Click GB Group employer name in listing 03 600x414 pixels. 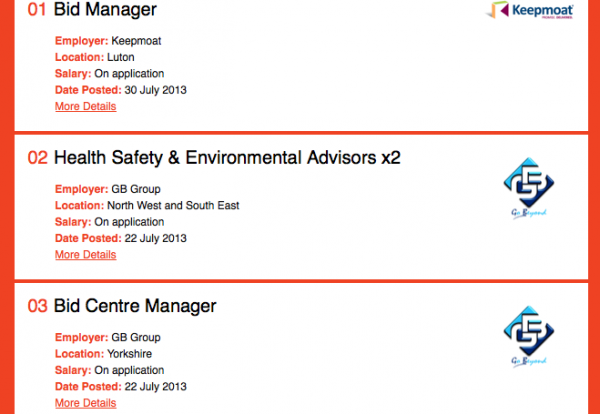[136, 338]
